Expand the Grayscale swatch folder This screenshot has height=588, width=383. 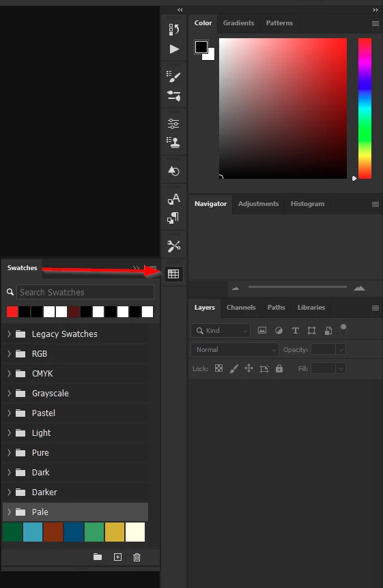[x=9, y=393]
